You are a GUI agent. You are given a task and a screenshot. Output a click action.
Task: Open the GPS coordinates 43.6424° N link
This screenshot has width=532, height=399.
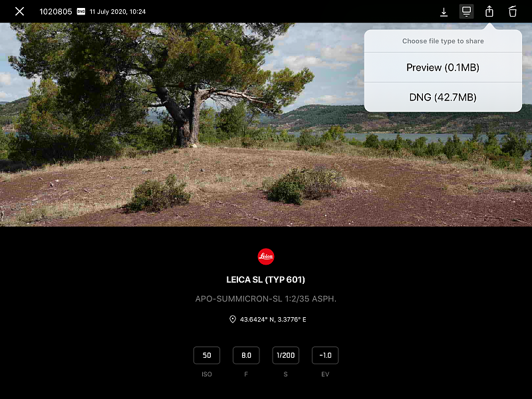point(273,319)
